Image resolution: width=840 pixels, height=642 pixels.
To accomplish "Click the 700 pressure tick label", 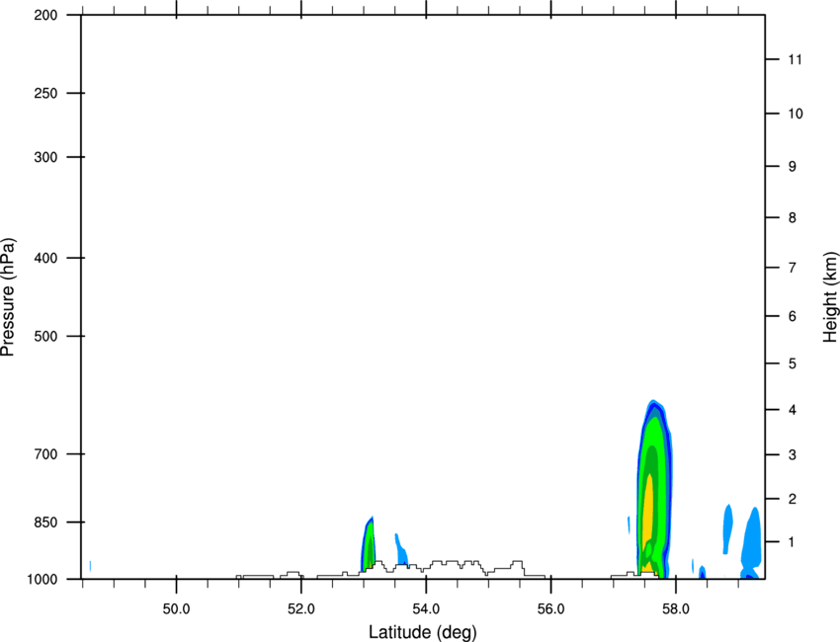I will tap(45, 454).
